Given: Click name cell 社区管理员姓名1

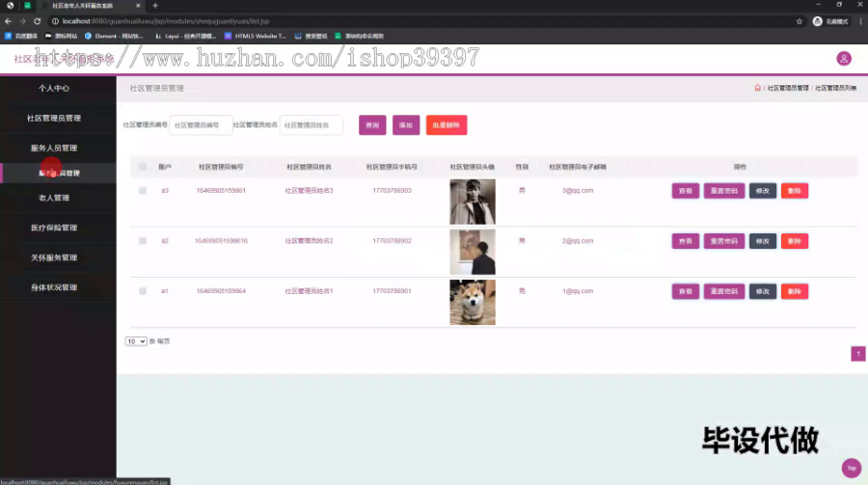Looking at the screenshot, I should (x=309, y=291).
